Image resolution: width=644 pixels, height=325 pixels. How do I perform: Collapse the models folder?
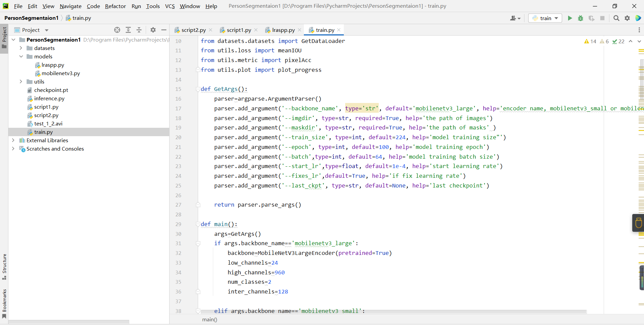click(21, 56)
